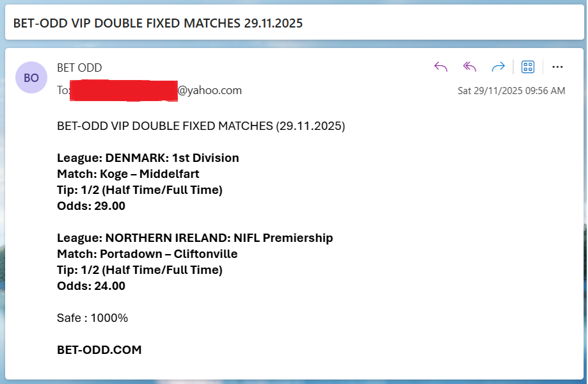Click the Safe : 1000% text
The height and width of the screenshot is (384, 588).
point(91,317)
